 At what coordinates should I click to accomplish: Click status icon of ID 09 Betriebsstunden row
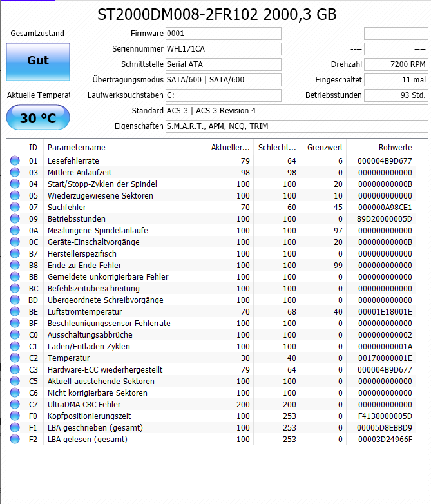[x=15, y=218]
